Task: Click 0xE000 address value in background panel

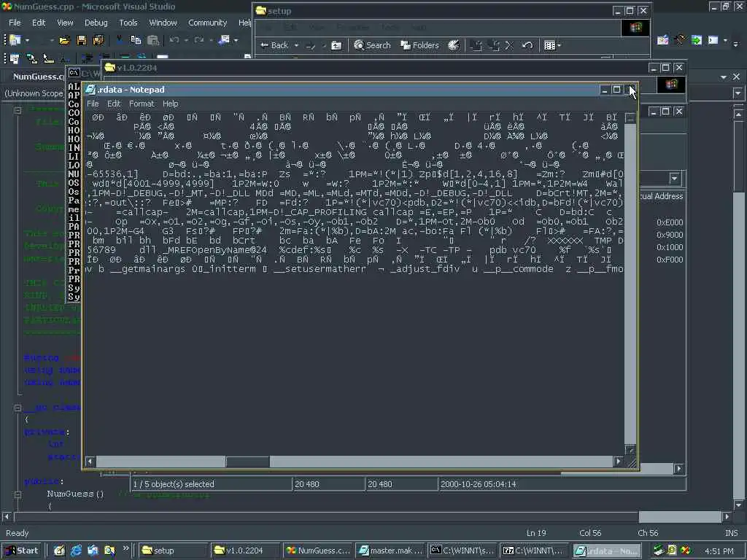Action: [x=670, y=222]
